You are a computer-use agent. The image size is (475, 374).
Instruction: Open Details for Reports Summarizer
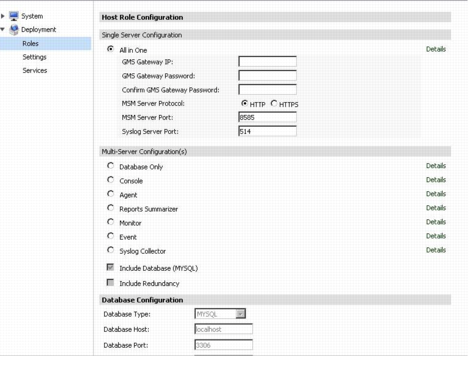click(x=436, y=208)
